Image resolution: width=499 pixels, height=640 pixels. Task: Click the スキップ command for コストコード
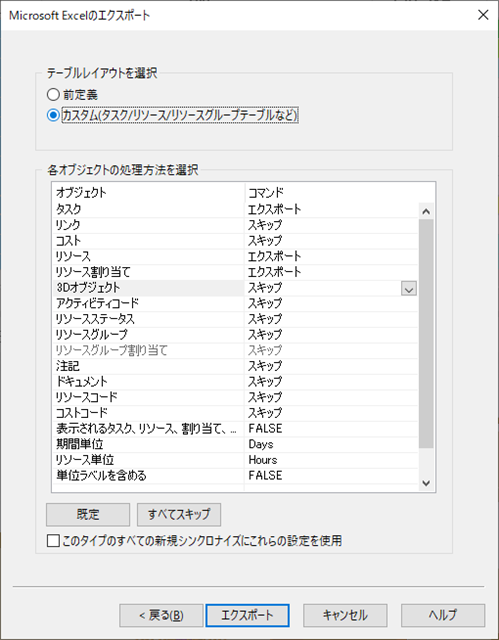click(265, 413)
